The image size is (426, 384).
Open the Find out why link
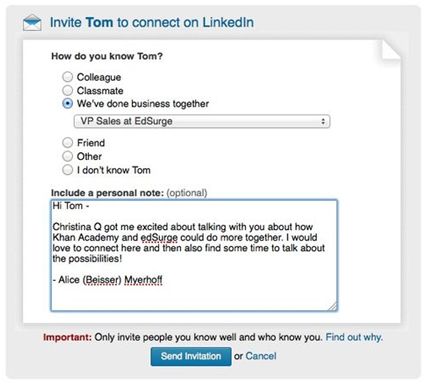click(x=354, y=337)
